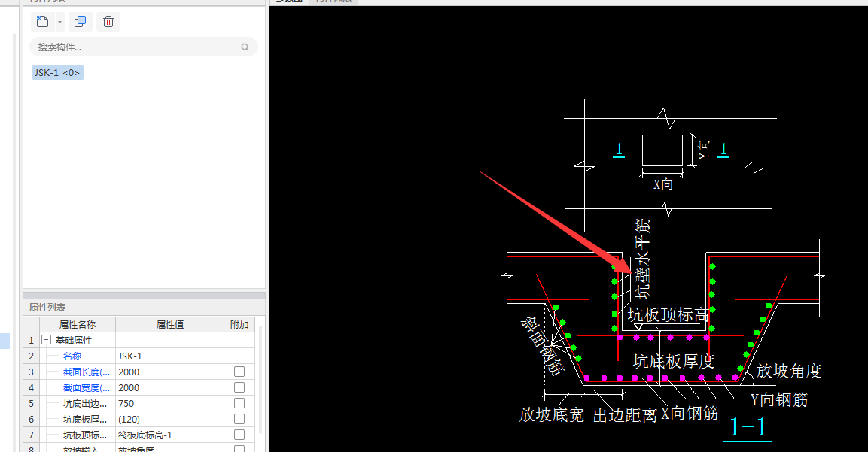Tick the 附加 checkbox for 坑底板厚
This screenshot has height=452, width=868.
239,420
